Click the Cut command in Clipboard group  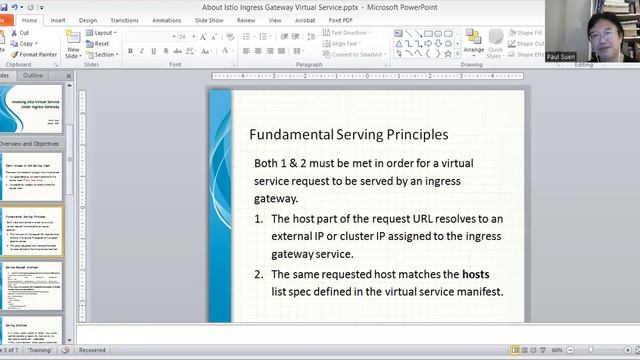20,33
